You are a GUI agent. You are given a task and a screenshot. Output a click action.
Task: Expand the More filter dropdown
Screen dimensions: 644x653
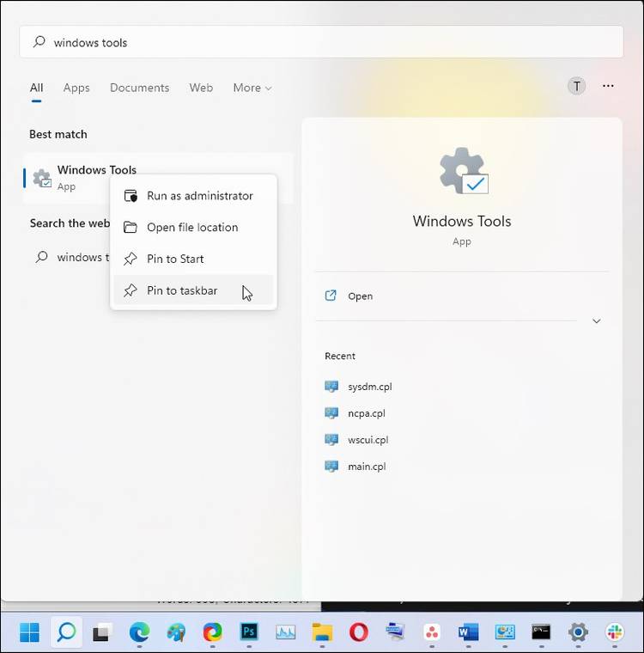tap(252, 88)
